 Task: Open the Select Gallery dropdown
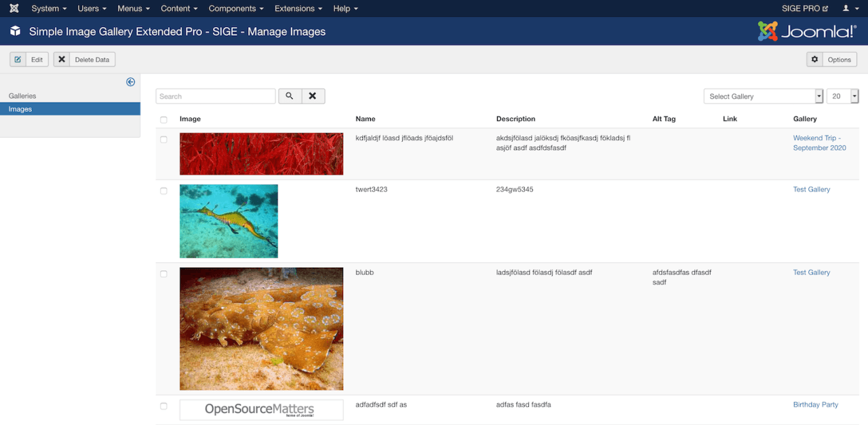point(763,96)
